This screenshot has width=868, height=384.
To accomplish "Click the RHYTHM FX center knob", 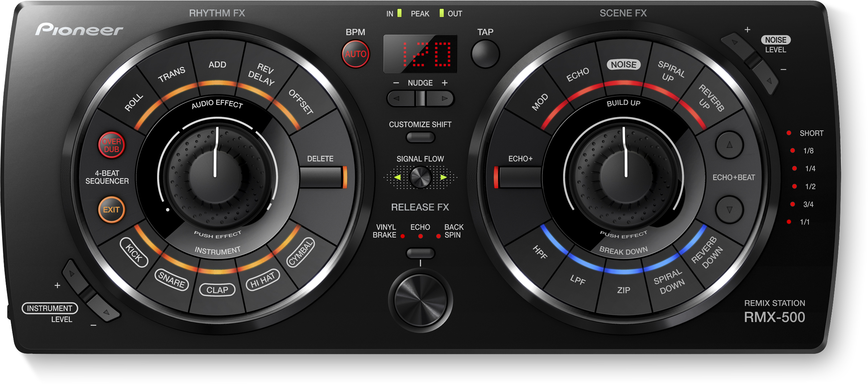I will (217, 177).
